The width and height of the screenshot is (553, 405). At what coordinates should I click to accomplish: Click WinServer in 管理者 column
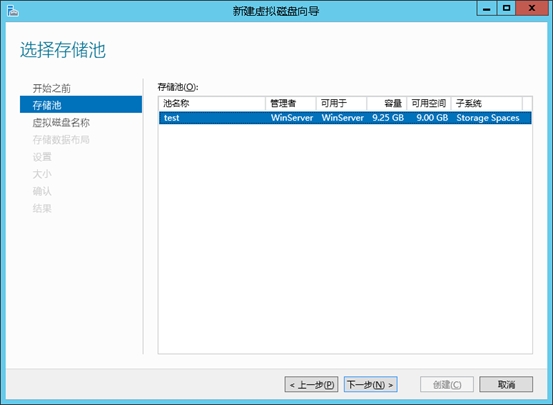point(292,118)
